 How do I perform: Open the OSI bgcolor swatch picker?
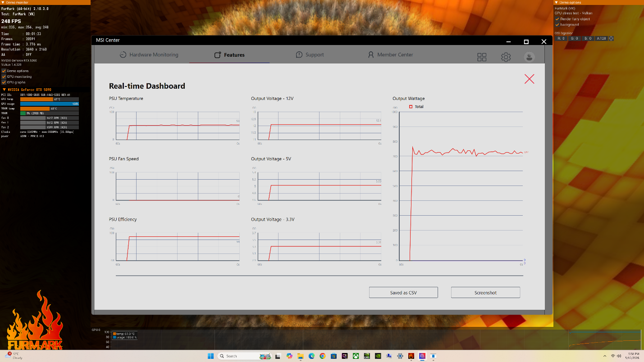[x=611, y=39]
